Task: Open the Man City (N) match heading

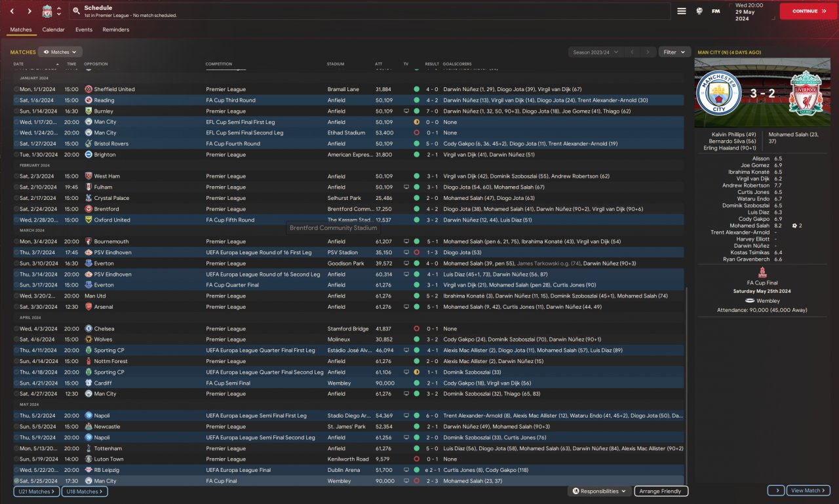Action: [730, 52]
